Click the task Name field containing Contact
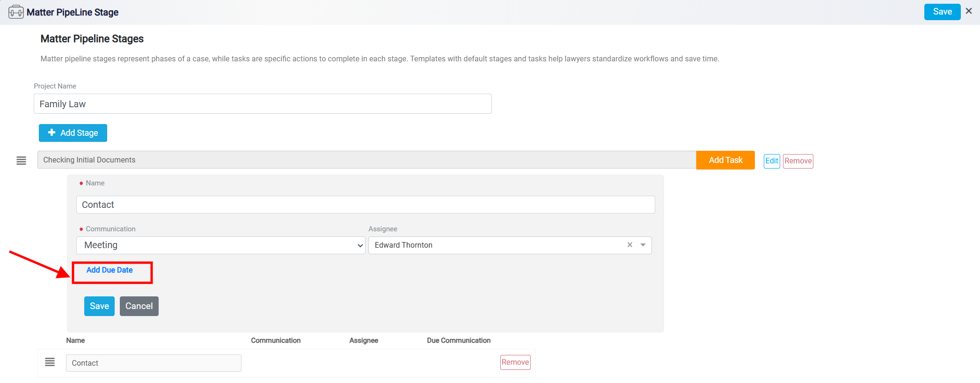Viewport: 980px width, 383px height. pyautogui.click(x=366, y=205)
